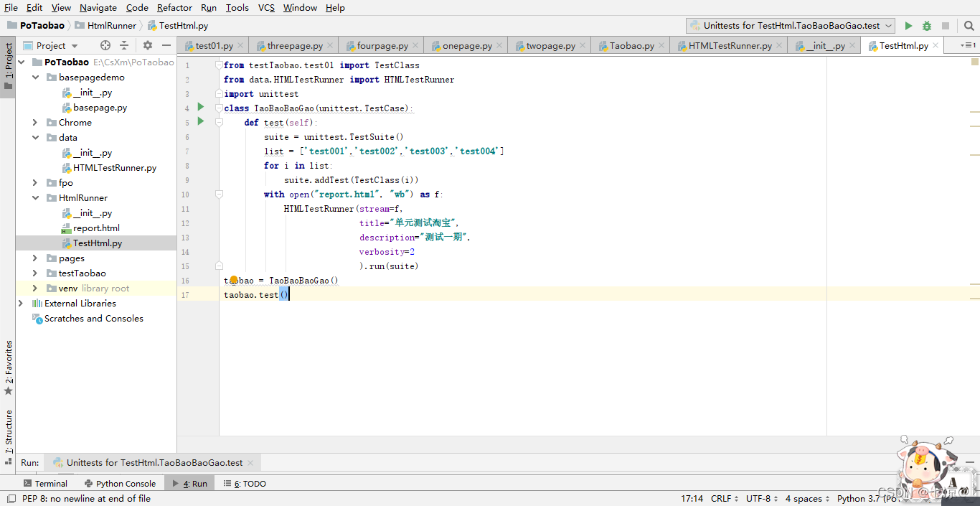Expand the pages folder
980x506 pixels.
[35, 258]
